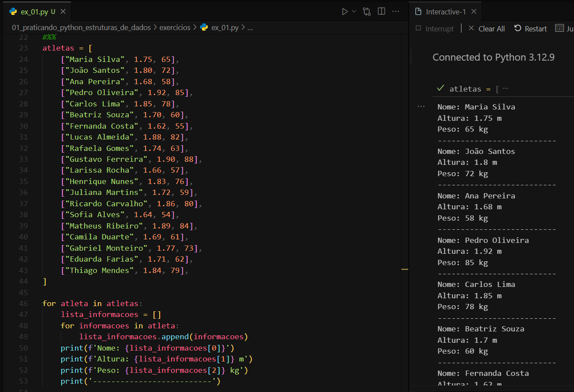
Task: Click the print 'Altura:' statement on line 51
Action: 157,359
